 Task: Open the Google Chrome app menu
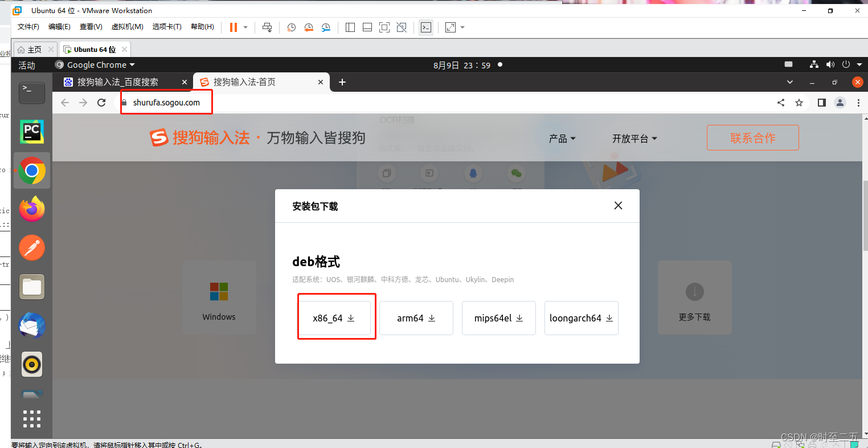coord(95,65)
